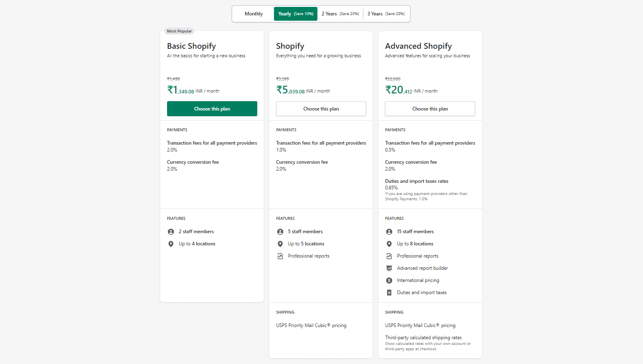Click the 1.0% transaction fee value

click(x=281, y=150)
